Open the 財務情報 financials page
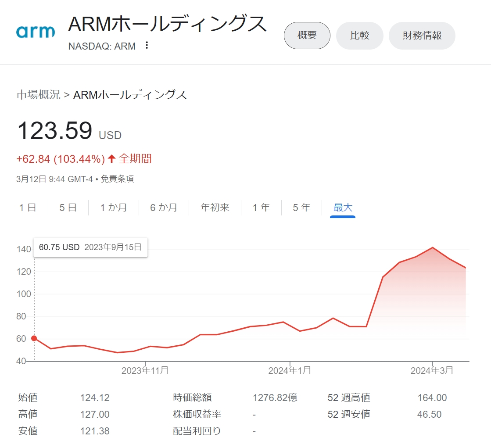The image size is (491, 448). [422, 36]
